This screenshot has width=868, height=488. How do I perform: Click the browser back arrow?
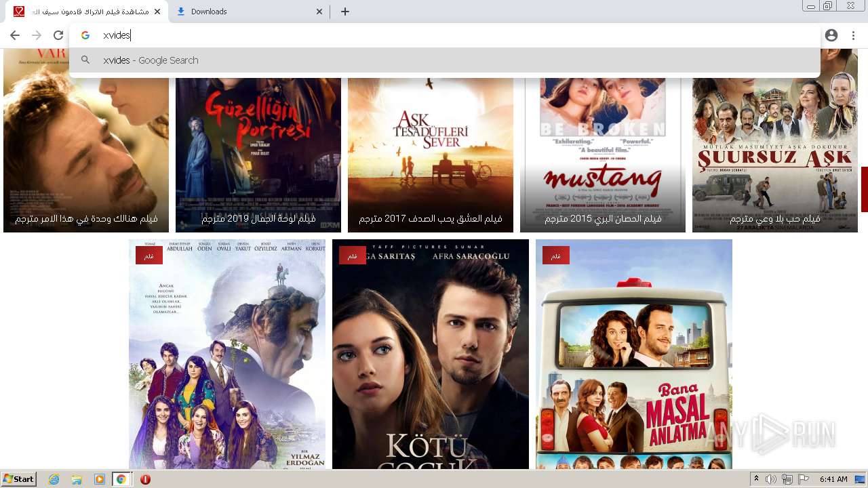(x=15, y=35)
